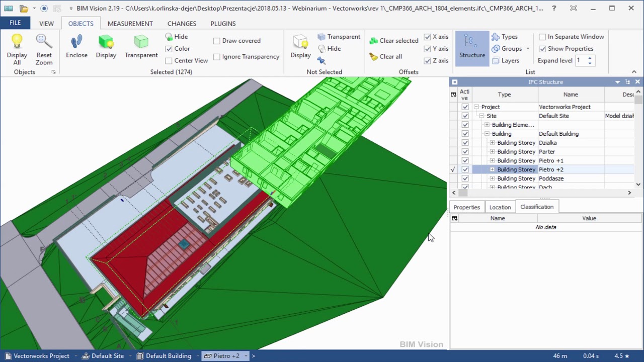Switch list to Types
Screen dimensions: 644x362
click(504, 37)
